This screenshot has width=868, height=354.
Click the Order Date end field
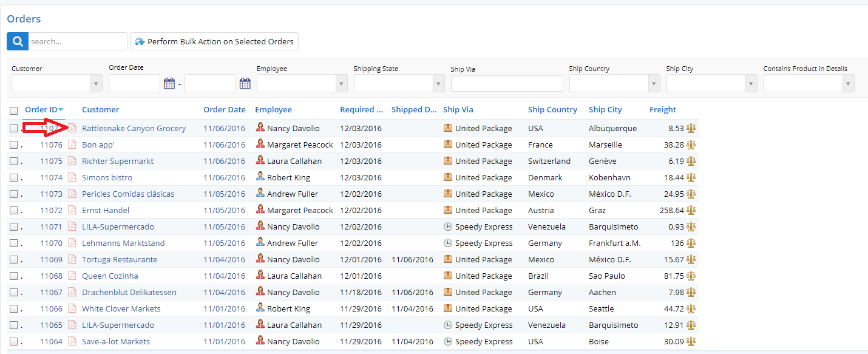tap(210, 83)
